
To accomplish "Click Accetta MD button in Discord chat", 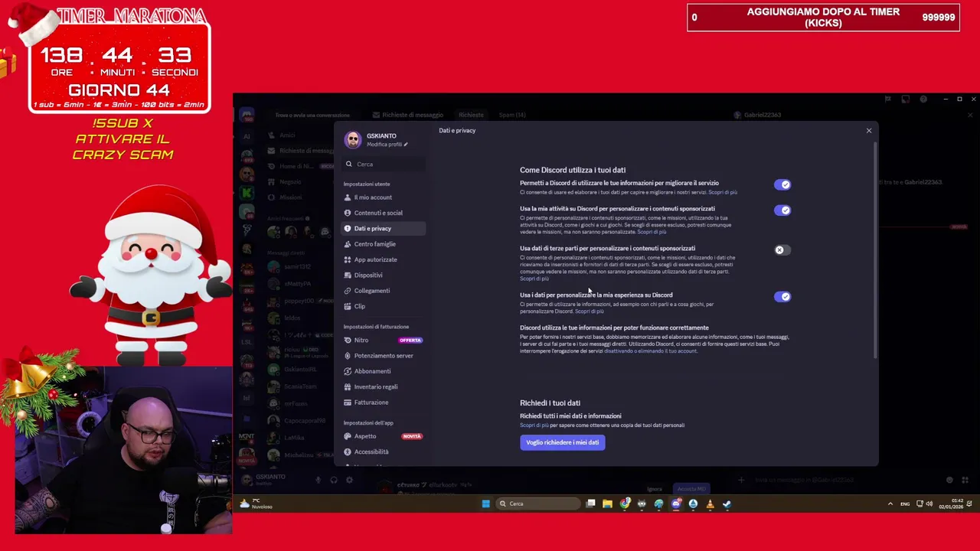I will coord(691,489).
